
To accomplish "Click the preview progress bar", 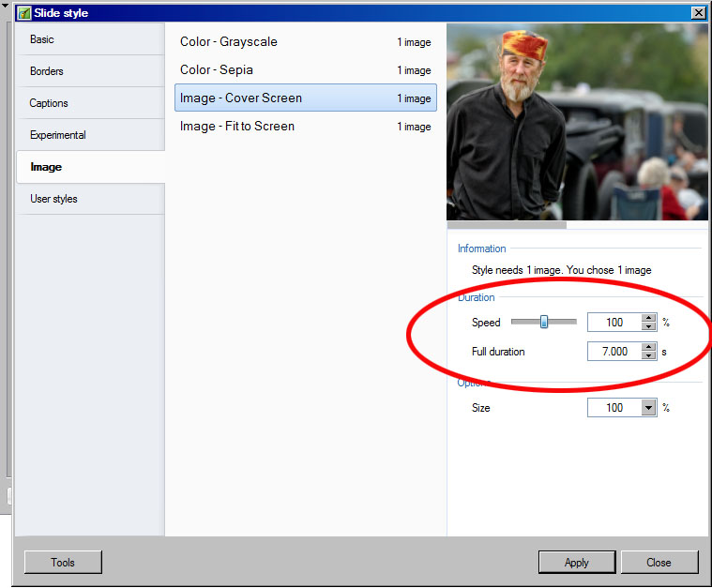I will (x=577, y=225).
